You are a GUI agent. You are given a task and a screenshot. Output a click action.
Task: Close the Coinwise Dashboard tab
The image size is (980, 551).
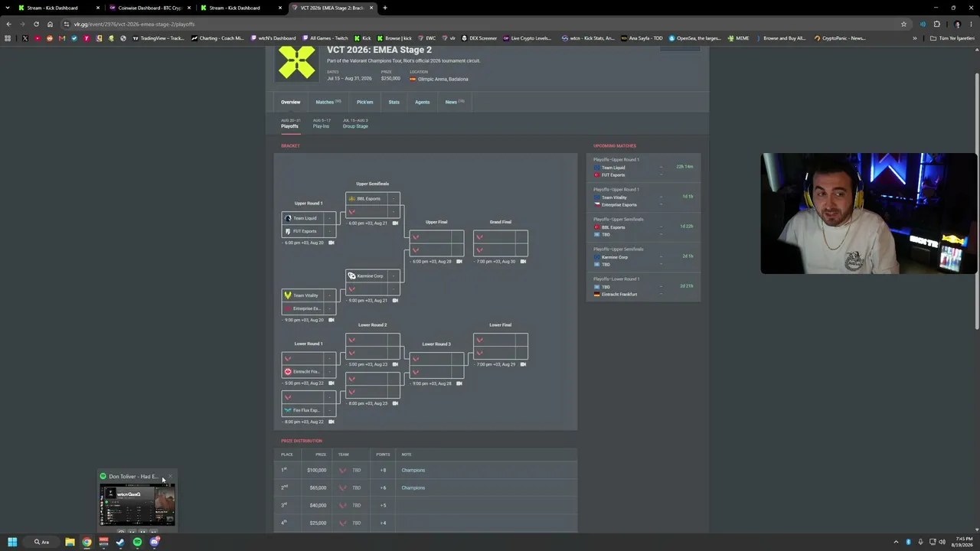pyautogui.click(x=188, y=8)
